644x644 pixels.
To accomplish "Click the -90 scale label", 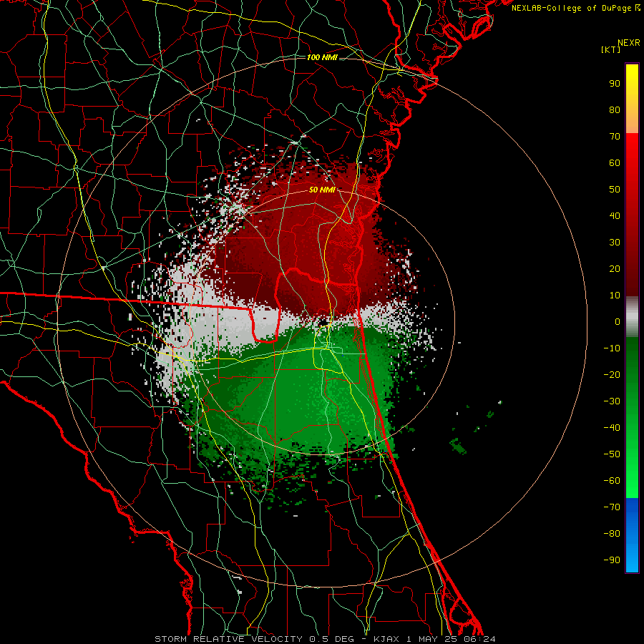I will (x=612, y=560).
